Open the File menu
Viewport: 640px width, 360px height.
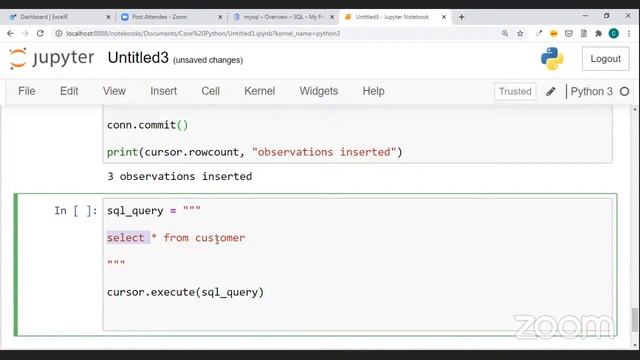[x=27, y=91]
